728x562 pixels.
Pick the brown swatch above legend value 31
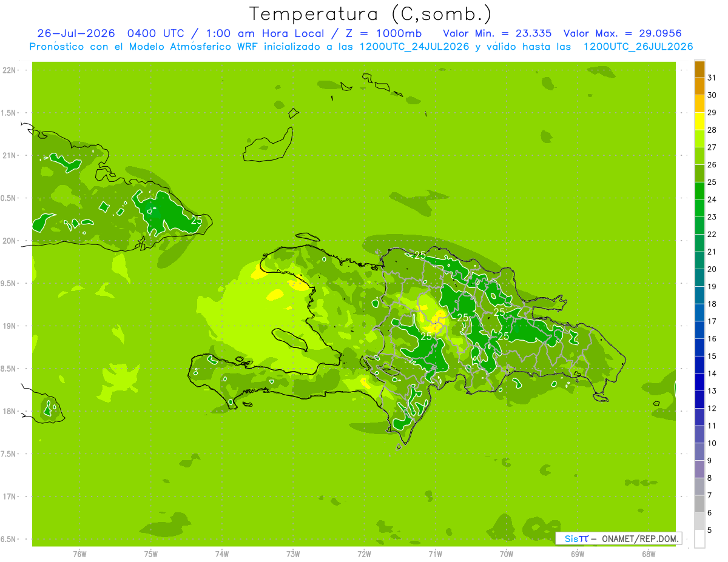point(699,70)
